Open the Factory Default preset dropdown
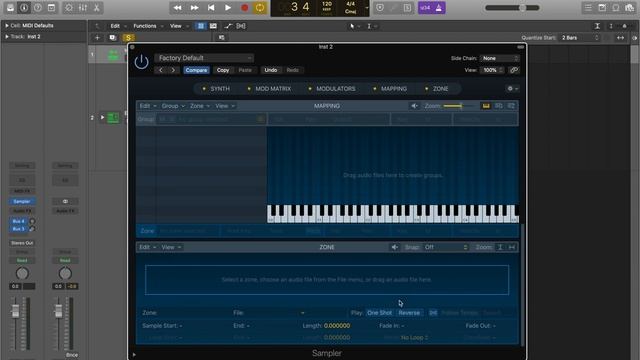The image size is (640, 360). [x=204, y=58]
